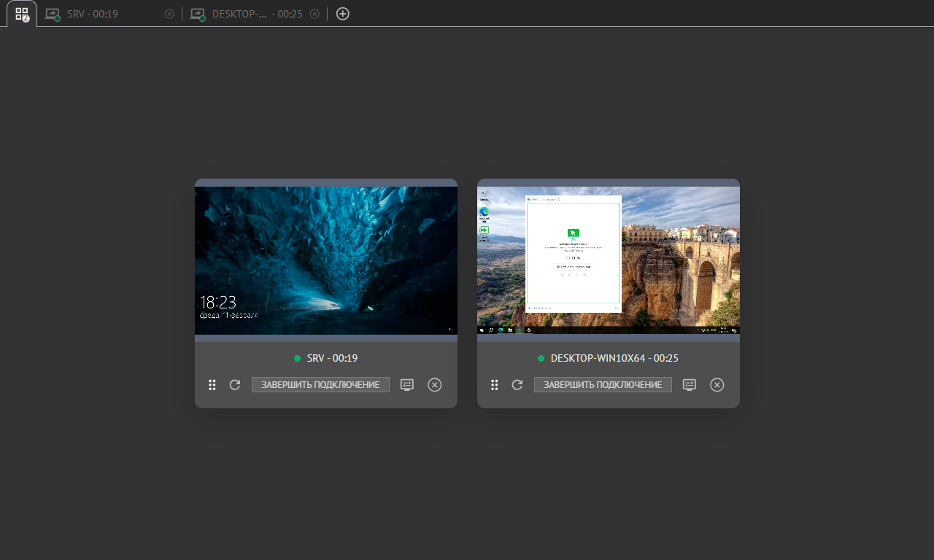Screen dimensions: 934x560
Task: Dismiss the SRV card with X icon
Action: 435,385
